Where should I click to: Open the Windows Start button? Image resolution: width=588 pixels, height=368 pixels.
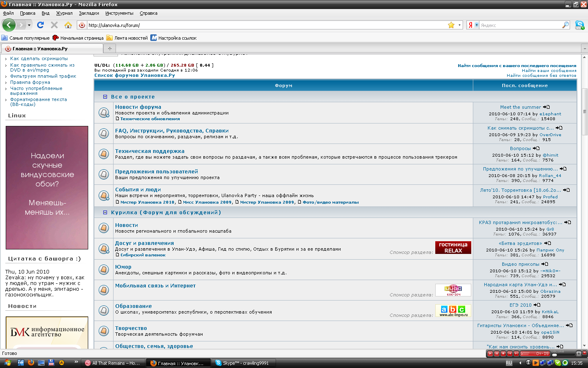point(7,363)
